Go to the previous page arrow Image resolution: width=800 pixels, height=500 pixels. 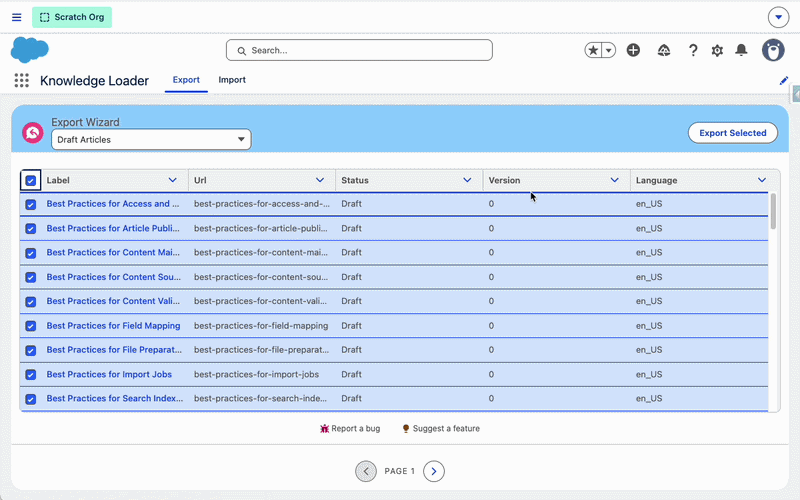[366, 471]
